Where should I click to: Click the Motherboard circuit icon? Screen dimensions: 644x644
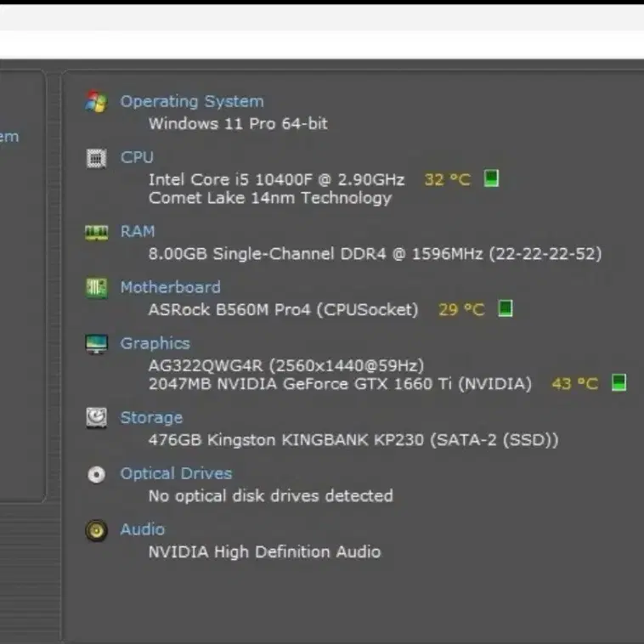point(97,288)
